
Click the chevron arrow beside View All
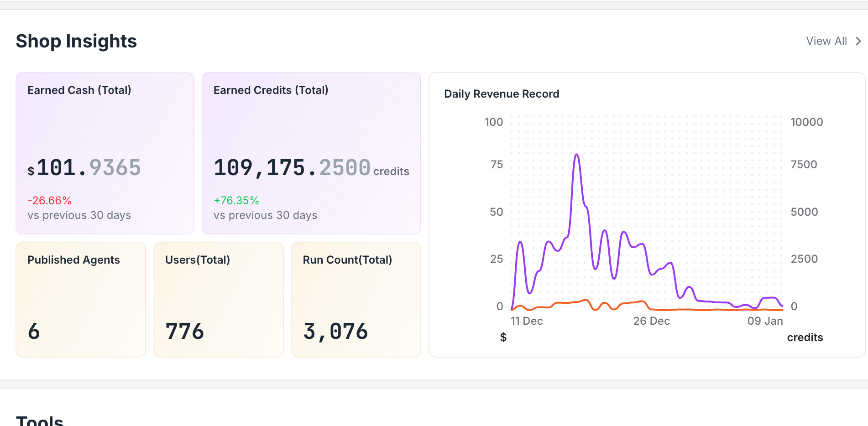point(858,41)
